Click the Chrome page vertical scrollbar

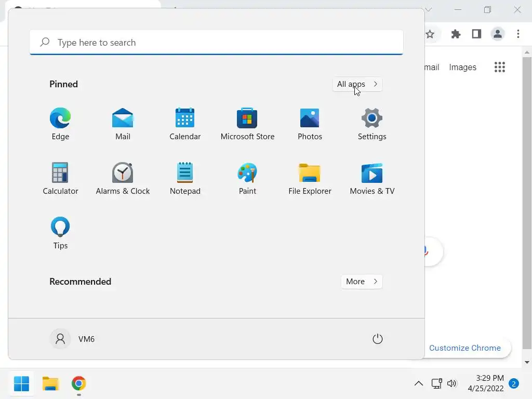[x=527, y=203]
